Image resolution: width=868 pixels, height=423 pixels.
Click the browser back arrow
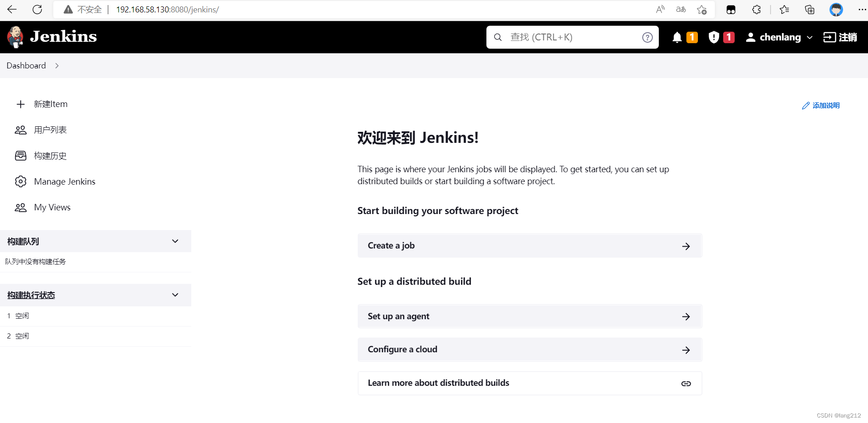click(12, 9)
